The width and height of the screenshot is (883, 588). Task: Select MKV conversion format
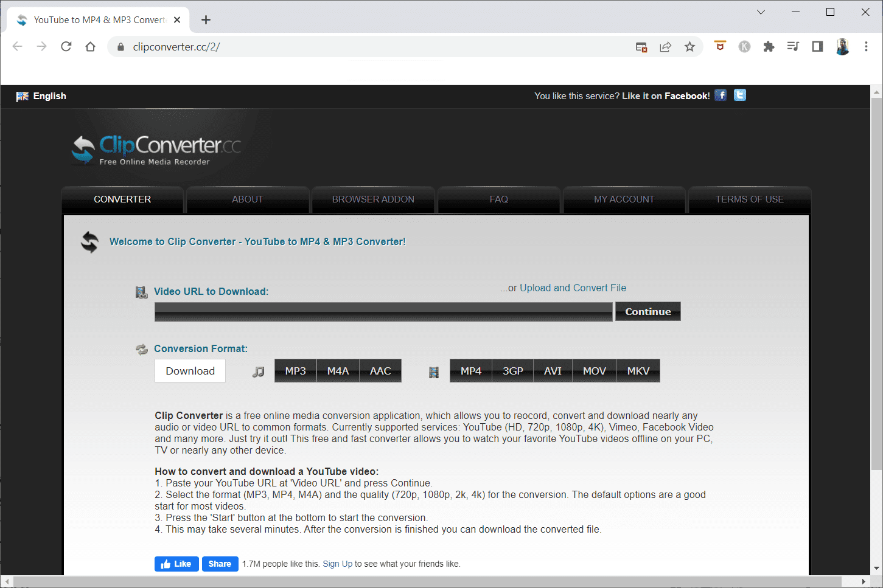point(638,371)
